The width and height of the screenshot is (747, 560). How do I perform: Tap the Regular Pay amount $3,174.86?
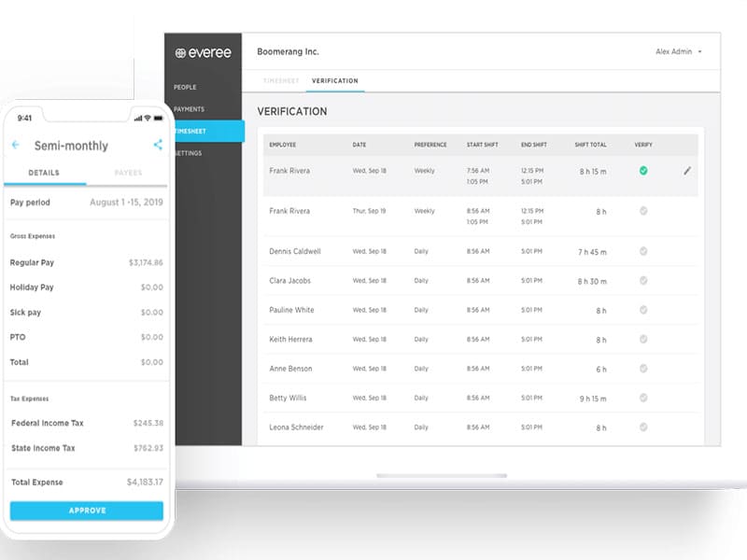coord(146,262)
